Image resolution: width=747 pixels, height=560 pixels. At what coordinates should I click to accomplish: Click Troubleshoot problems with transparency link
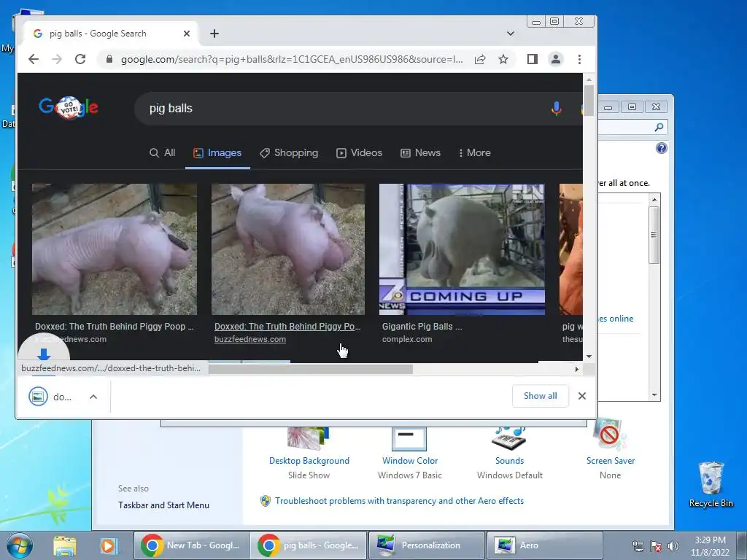point(399,501)
